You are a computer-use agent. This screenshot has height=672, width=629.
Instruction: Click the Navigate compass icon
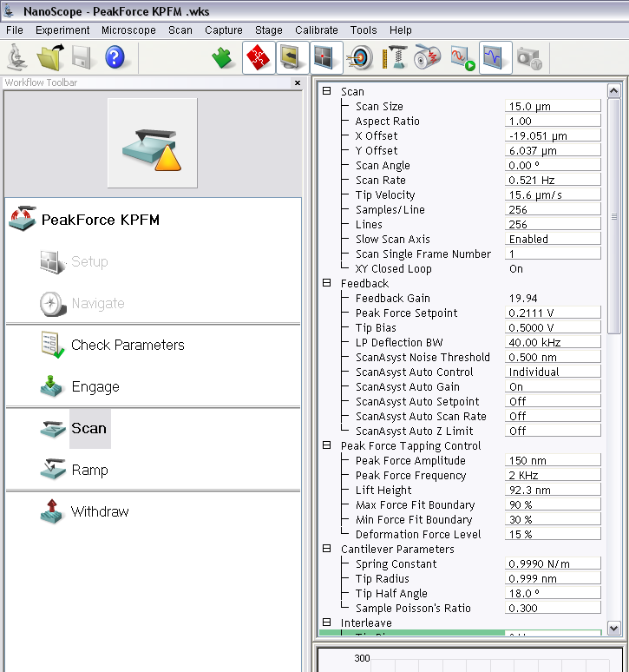tap(53, 303)
